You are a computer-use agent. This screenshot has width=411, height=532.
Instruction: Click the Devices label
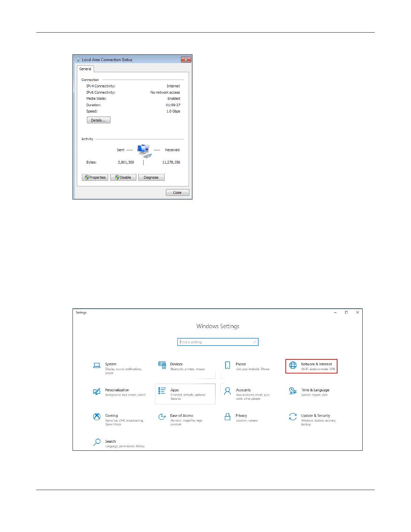pyautogui.click(x=176, y=364)
